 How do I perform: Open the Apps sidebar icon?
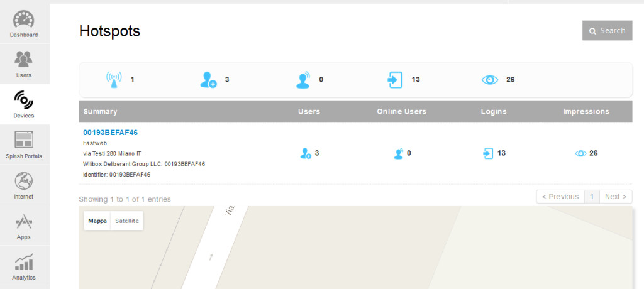click(x=24, y=222)
